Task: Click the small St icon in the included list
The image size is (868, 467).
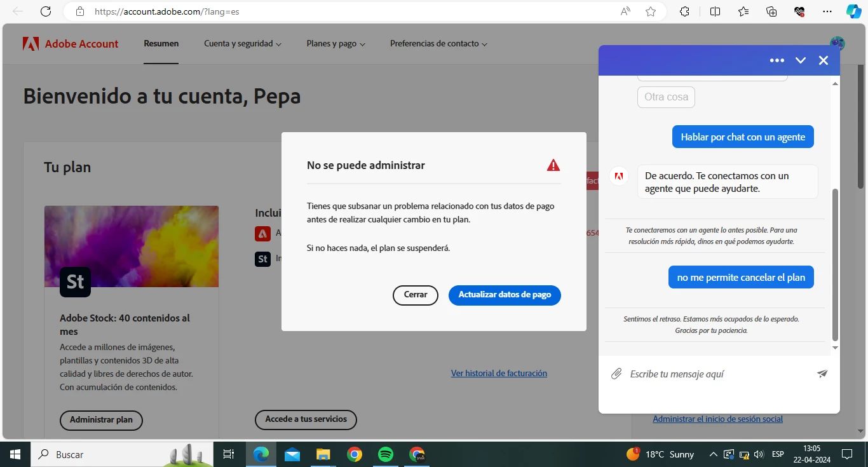Action: (262, 259)
